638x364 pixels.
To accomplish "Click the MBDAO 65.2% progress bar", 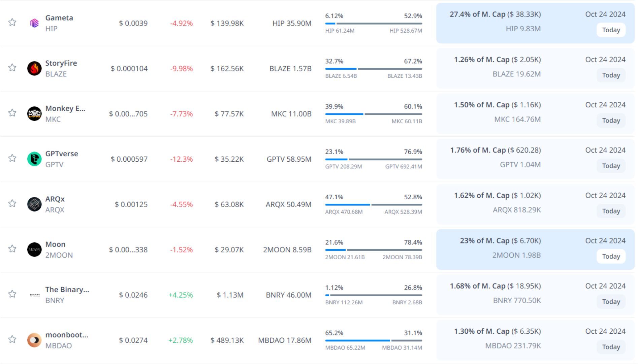I will click(373, 340).
